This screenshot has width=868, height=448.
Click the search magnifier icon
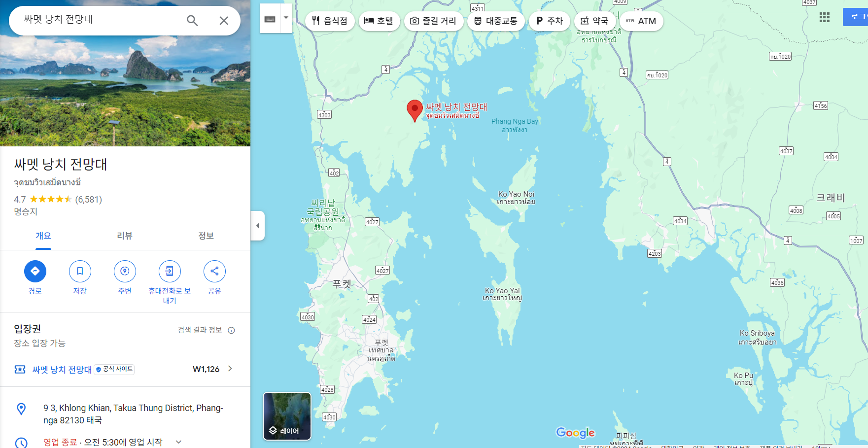(192, 21)
